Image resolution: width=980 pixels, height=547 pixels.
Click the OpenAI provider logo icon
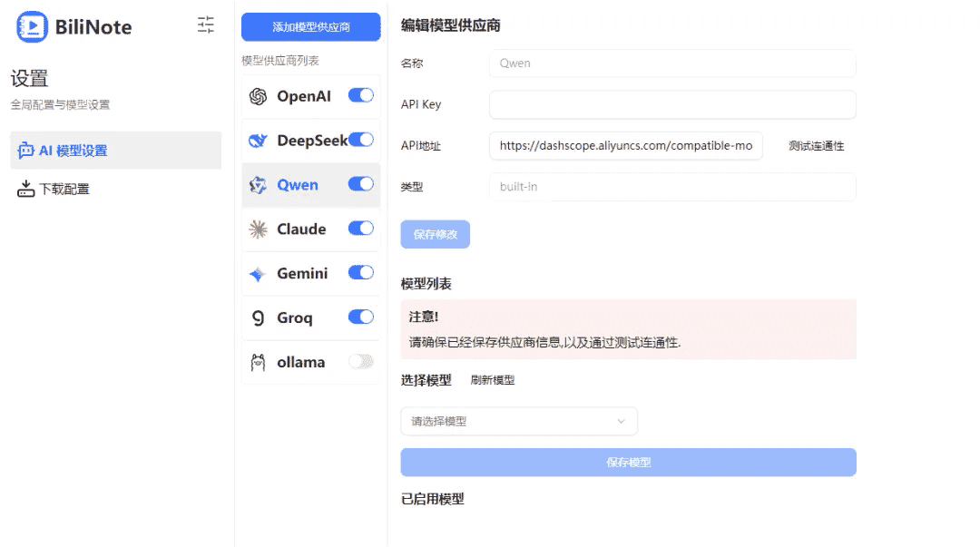tap(258, 96)
